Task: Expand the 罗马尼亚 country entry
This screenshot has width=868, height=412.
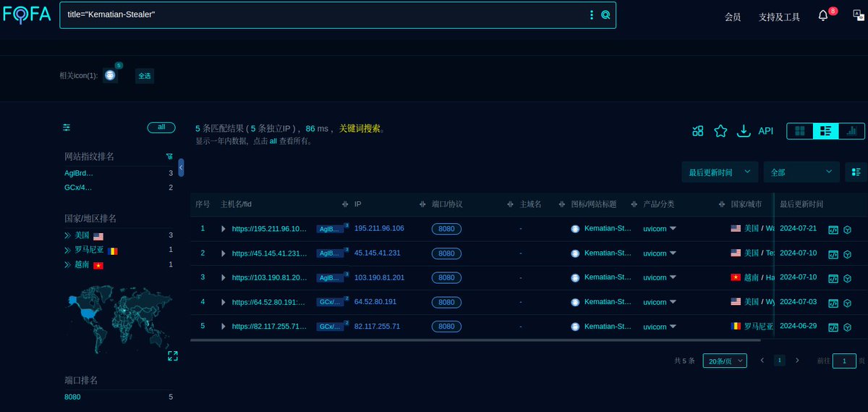Action: 67,251
